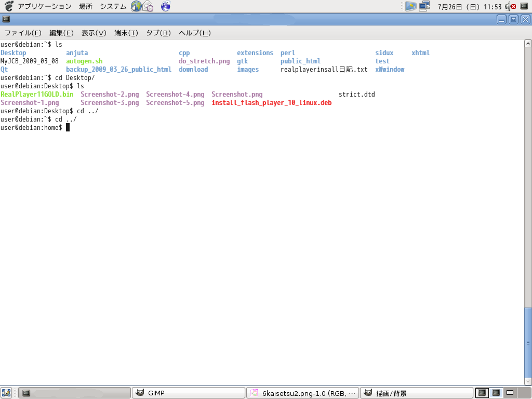This screenshot has height=399, width=532.
Task: Switch to 描画/背景 taskbar window
Action: [x=416, y=393]
